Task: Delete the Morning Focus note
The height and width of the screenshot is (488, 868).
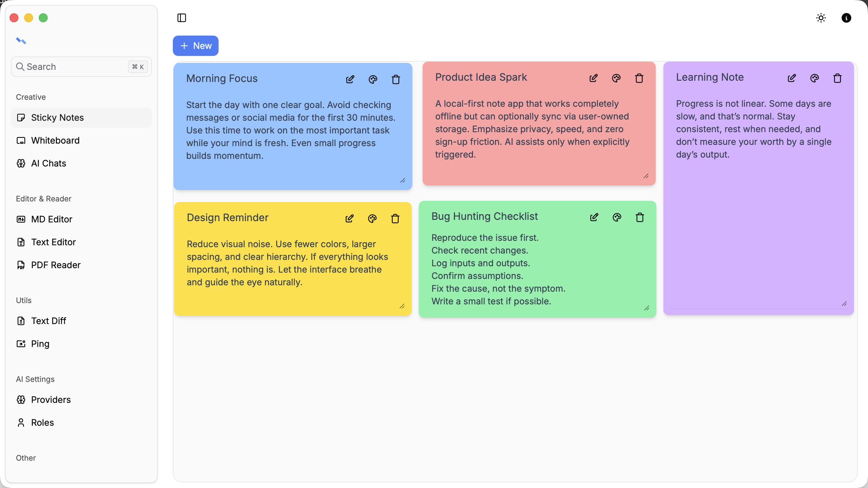Action: pyautogui.click(x=396, y=79)
